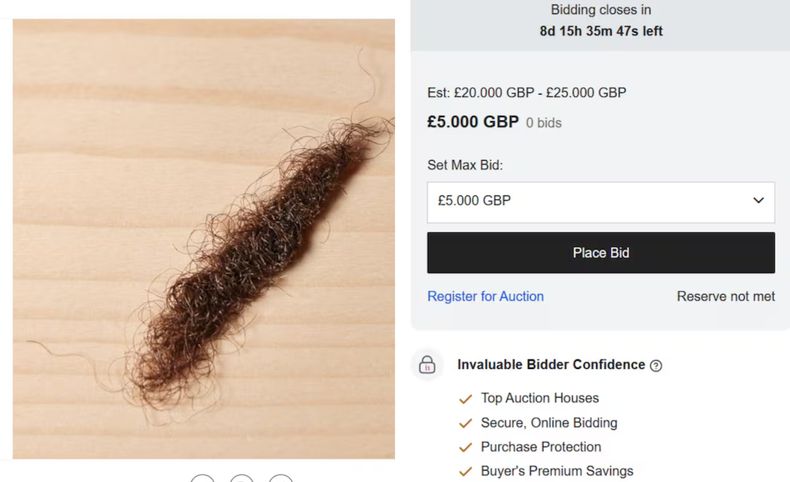Click the chevron arrow in the bid selector
Screen dimensions: 790x482
(x=758, y=201)
